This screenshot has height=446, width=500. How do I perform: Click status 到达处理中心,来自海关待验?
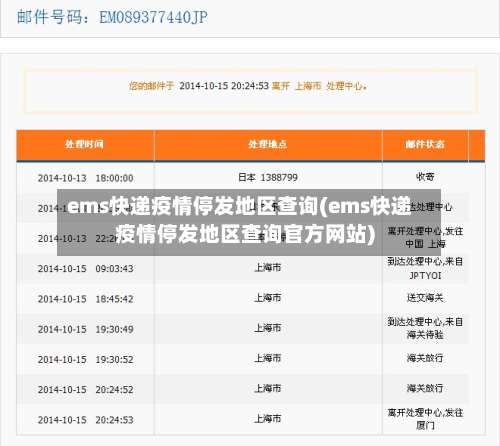[x=425, y=328]
